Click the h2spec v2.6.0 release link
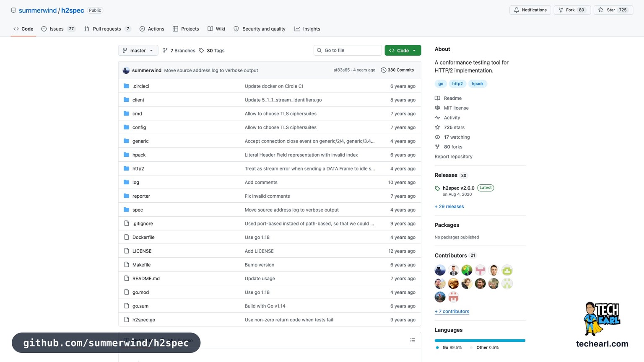The height and width of the screenshot is (362, 644). tap(459, 188)
